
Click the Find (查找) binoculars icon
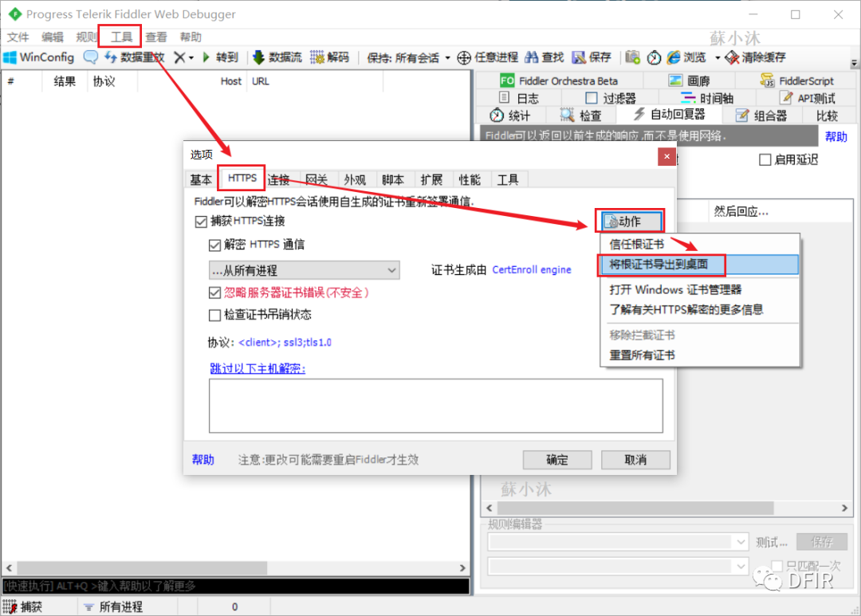coord(532,57)
